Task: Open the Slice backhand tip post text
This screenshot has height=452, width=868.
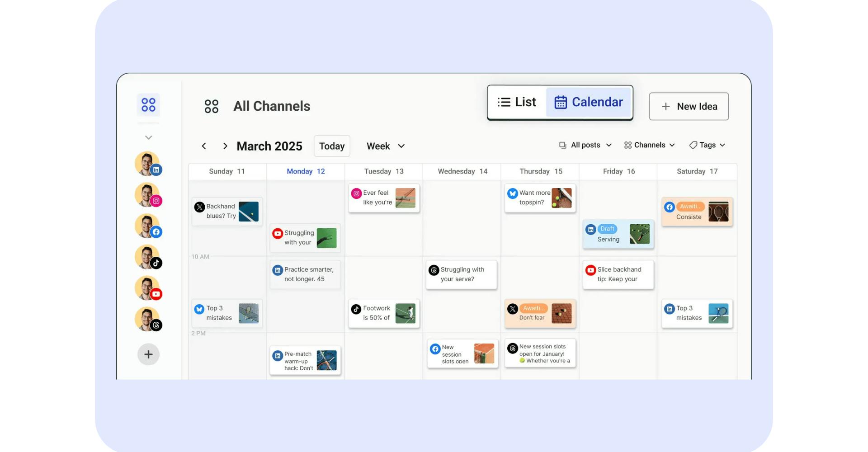Action: (x=619, y=274)
